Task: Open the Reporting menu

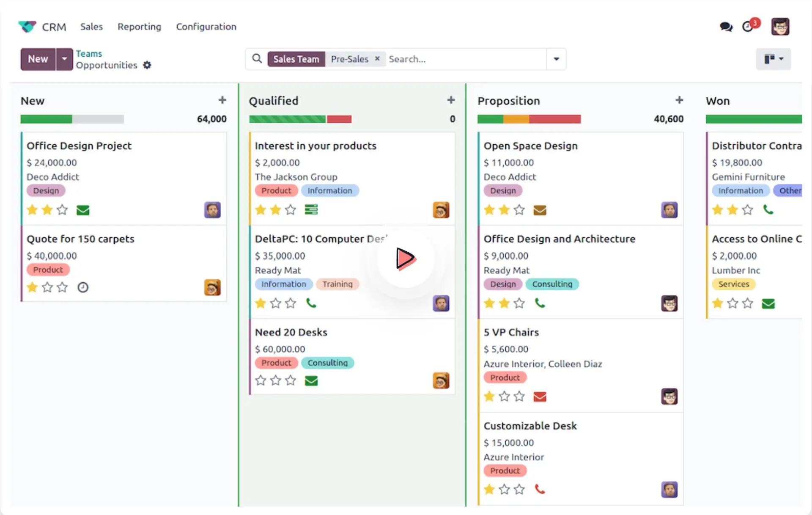Action: tap(139, 27)
